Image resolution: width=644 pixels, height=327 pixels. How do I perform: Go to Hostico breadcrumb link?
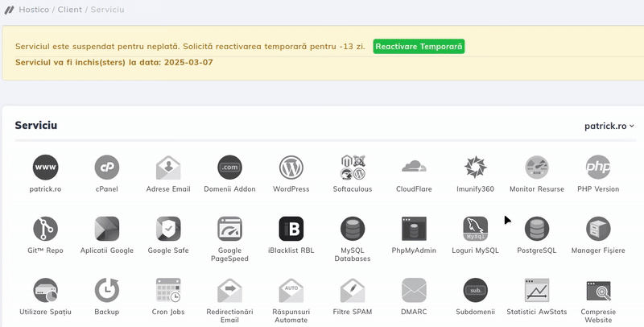coord(34,10)
